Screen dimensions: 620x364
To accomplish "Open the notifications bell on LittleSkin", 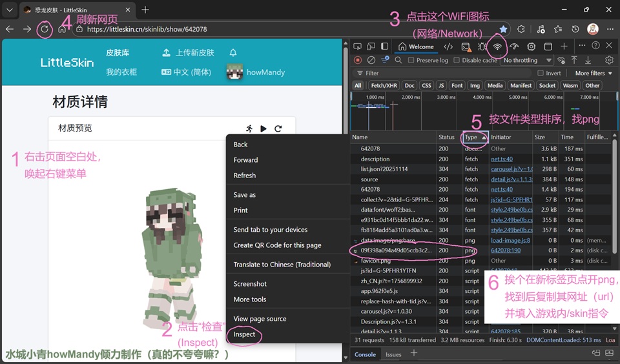I will click(x=233, y=53).
